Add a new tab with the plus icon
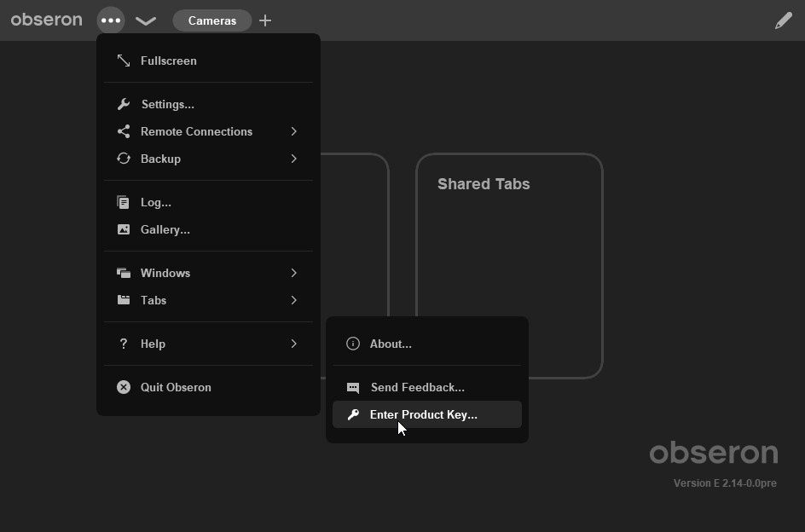The image size is (805, 532). coord(265,20)
